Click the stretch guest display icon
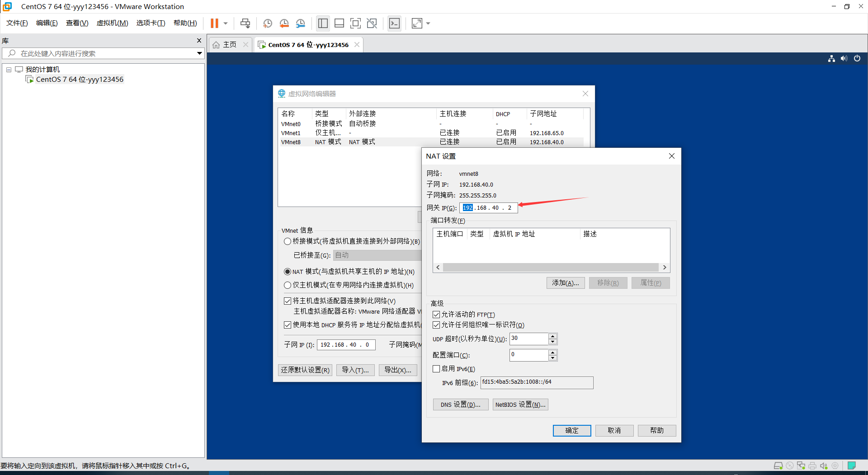This screenshot has width=868, height=475. pyautogui.click(x=417, y=23)
